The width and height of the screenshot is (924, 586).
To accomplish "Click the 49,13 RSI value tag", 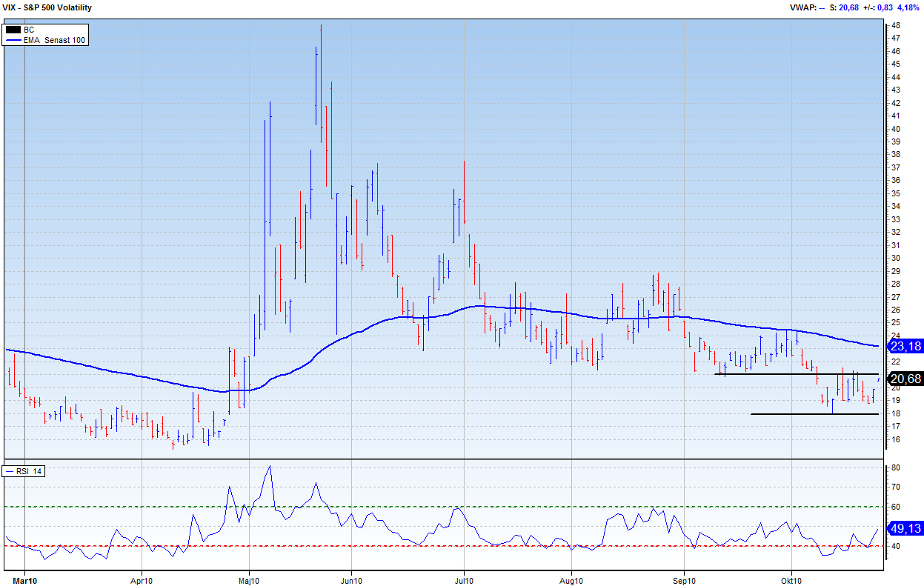I will (905, 529).
